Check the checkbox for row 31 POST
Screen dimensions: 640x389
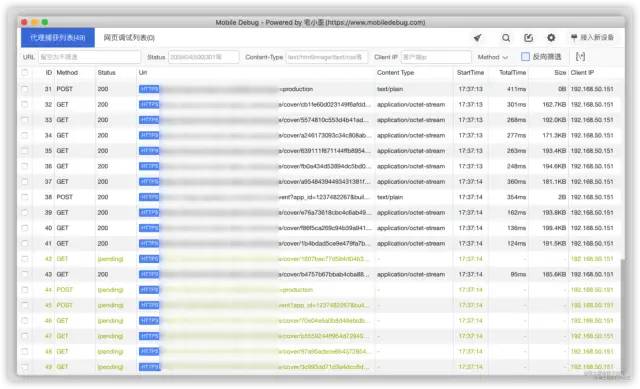click(x=25, y=89)
